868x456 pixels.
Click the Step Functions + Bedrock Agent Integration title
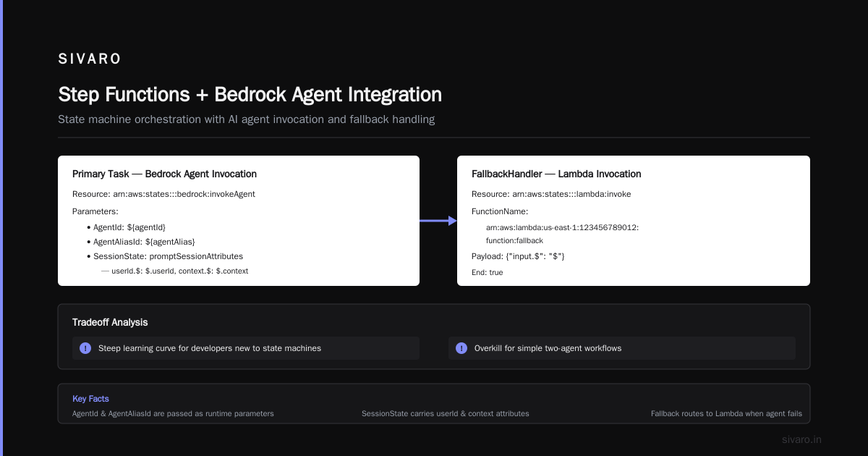click(250, 95)
